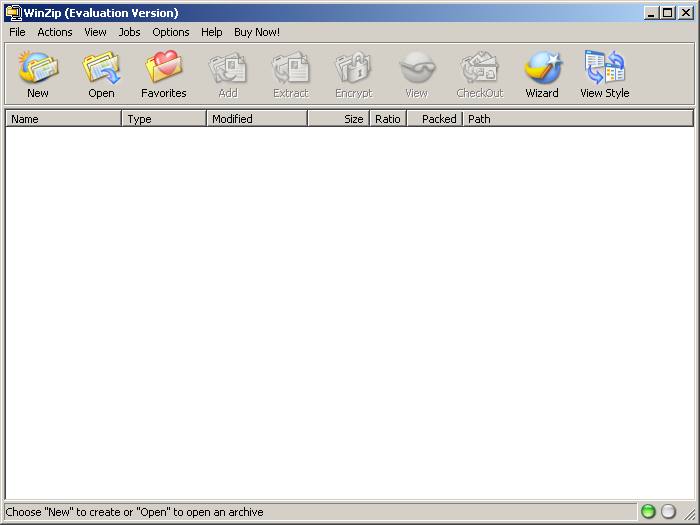Image resolution: width=700 pixels, height=525 pixels.
Task: Change the View Style icon
Action: click(x=605, y=67)
